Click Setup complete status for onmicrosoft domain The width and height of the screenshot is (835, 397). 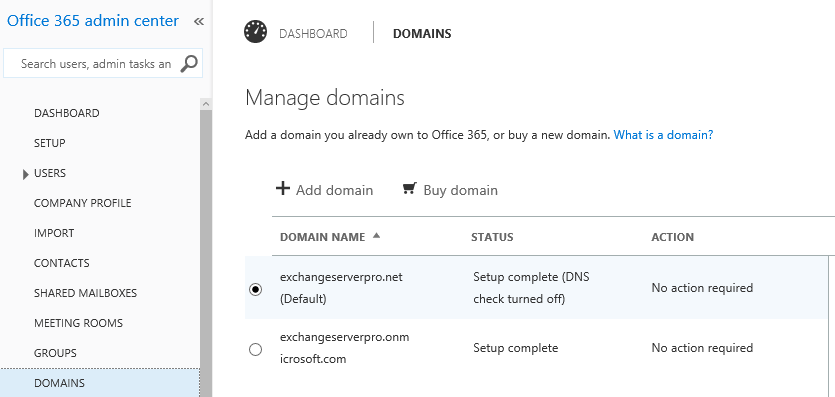point(515,348)
